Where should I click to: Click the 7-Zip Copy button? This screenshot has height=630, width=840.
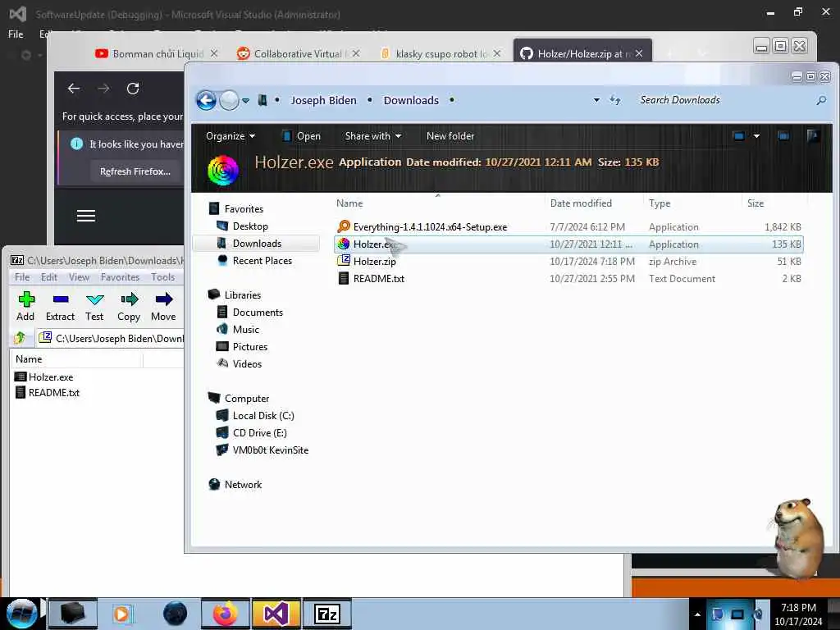point(129,306)
